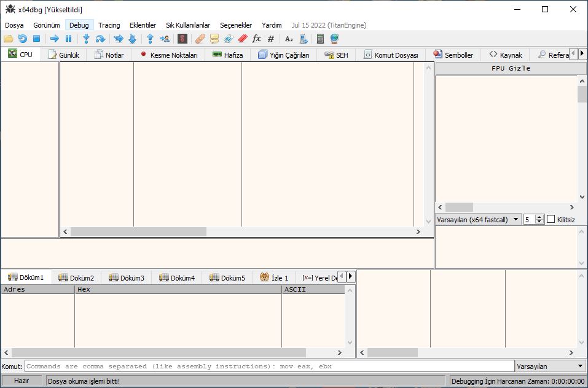Viewport: 588px width, 388px height.
Task: Toggle the Kilitsiz checkbox
Action: [551, 219]
